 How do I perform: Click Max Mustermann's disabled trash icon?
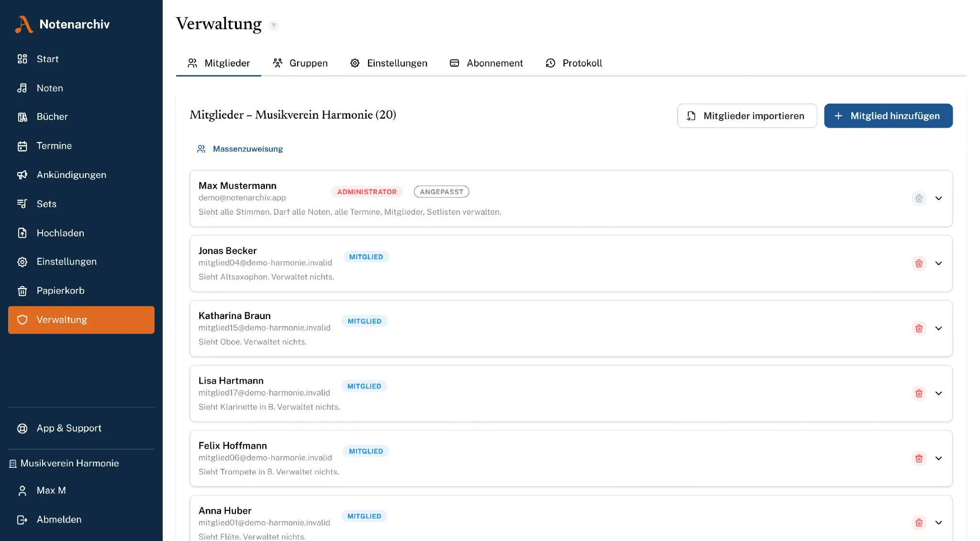pyautogui.click(x=919, y=198)
